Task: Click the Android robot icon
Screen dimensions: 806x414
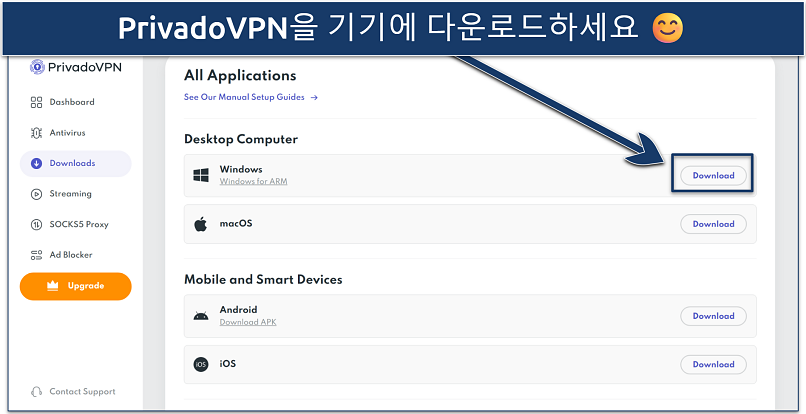Action: click(x=201, y=316)
